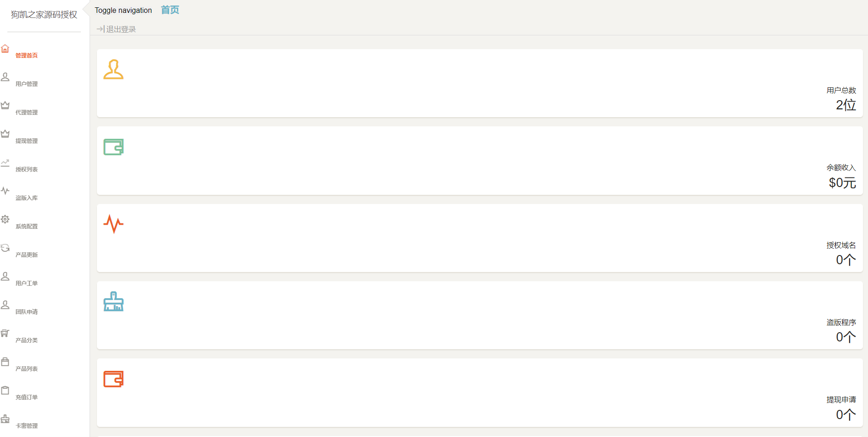Click the red wallet icon on 提现申请 card

coord(113,379)
